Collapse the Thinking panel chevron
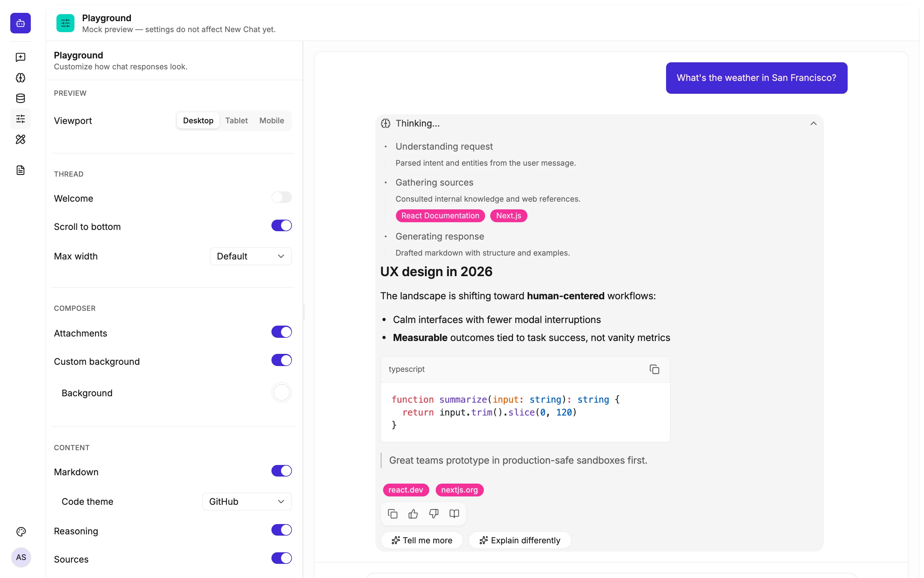Screen dimensions: 924x578 (x=813, y=124)
